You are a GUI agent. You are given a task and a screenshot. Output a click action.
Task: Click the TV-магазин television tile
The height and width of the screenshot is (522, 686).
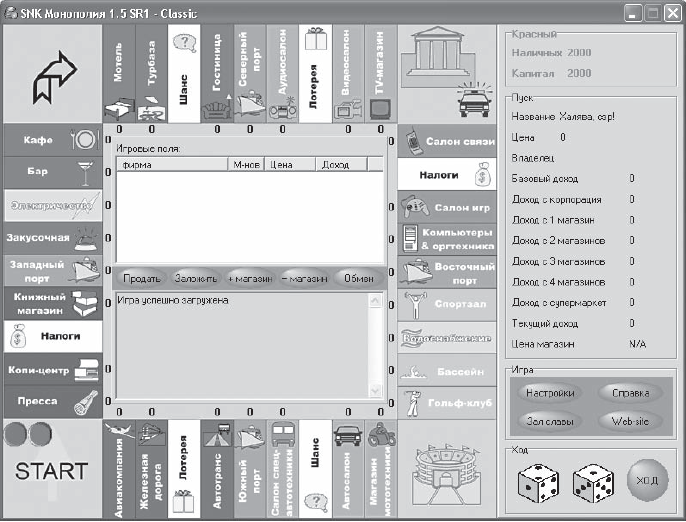pos(381,74)
